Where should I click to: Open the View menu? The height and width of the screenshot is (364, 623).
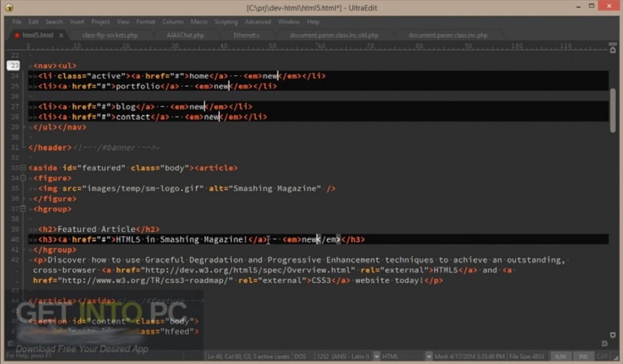(x=122, y=22)
